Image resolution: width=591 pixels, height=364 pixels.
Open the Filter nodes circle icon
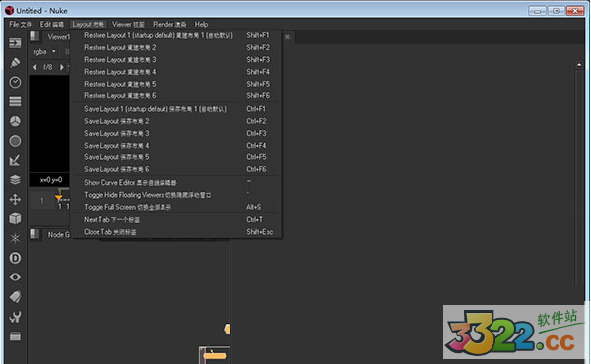(x=15, y=141)
